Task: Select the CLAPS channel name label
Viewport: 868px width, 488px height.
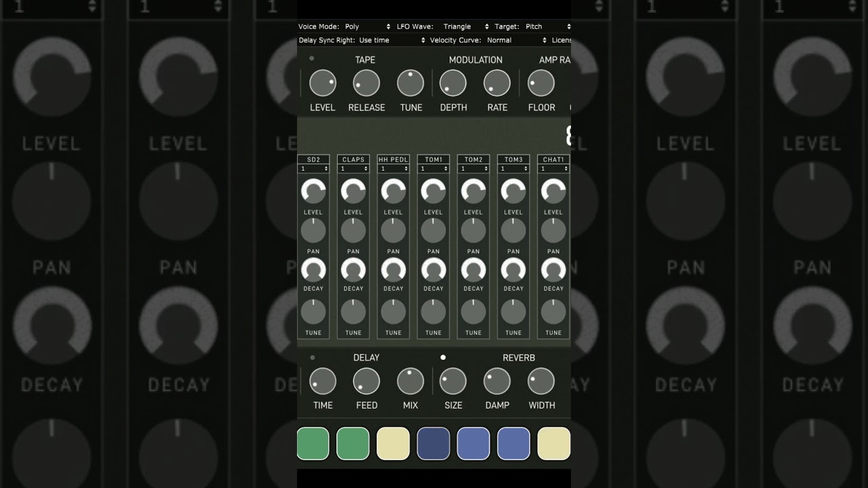Action: pyautogui.click(x=353, y=160)
